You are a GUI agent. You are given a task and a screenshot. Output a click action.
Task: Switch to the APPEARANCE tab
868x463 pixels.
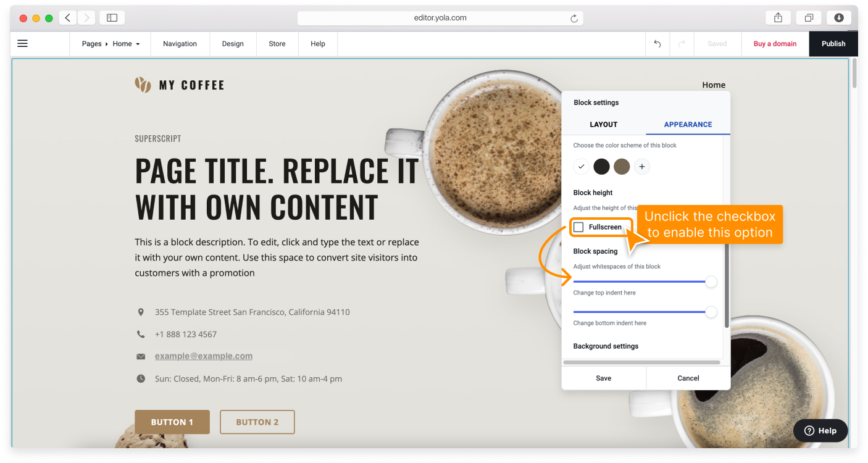[688, 125]
